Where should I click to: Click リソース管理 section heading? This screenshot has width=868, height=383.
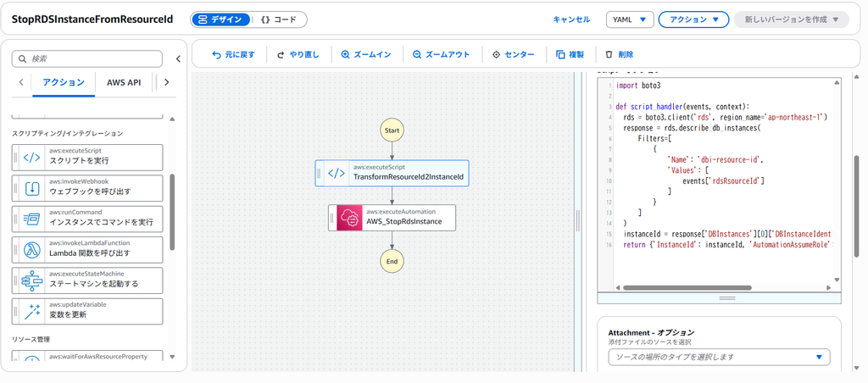pyautogui.click(x=31, y=339)
